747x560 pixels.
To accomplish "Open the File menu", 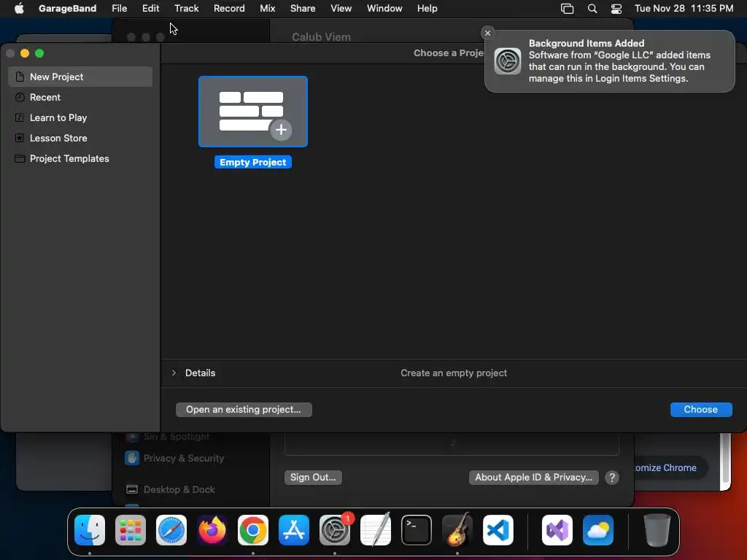I will pyautogui.click(x=119, y=9).
